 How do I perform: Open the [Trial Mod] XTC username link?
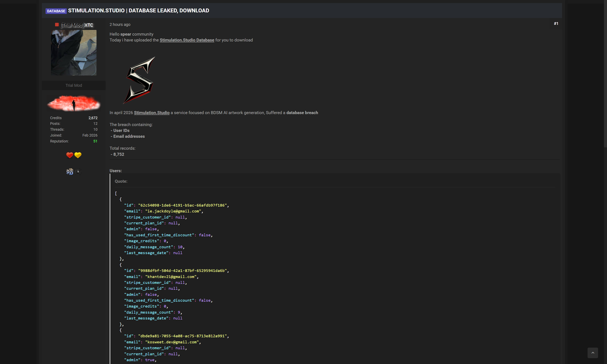pyautogui.click(x=77, y=25)
